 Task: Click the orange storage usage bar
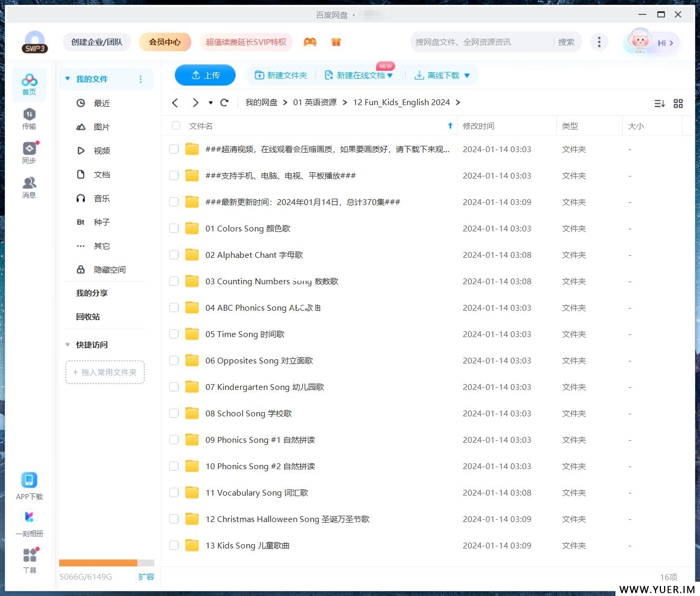tap(98, 563)
